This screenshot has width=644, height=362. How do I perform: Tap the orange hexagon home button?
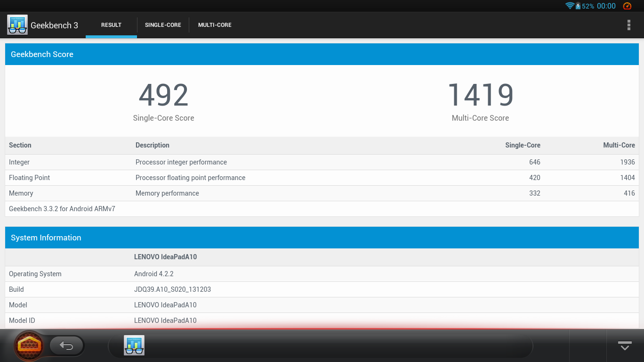click(x=29, y=346)
